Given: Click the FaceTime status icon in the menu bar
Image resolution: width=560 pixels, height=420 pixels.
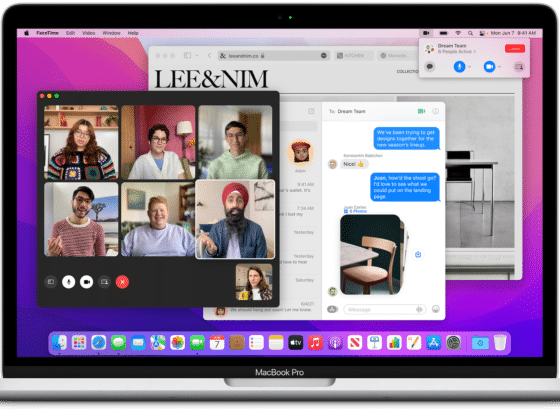Looking at the screenshot, I should coord(426,33).
